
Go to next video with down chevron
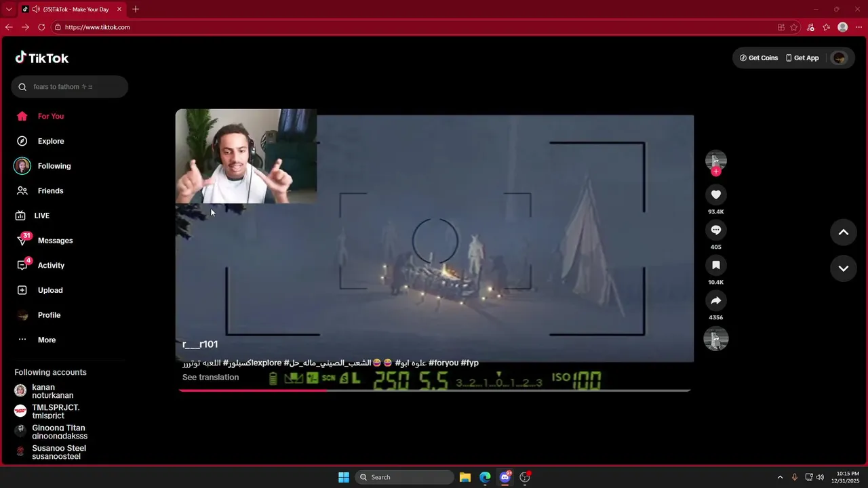pyautogui.click(x=844, y=268)
